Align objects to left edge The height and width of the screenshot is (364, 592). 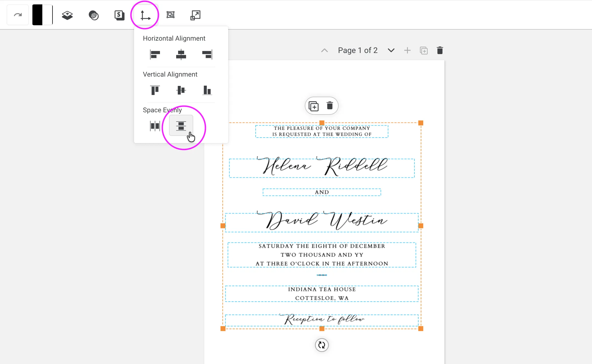[155, 54]
